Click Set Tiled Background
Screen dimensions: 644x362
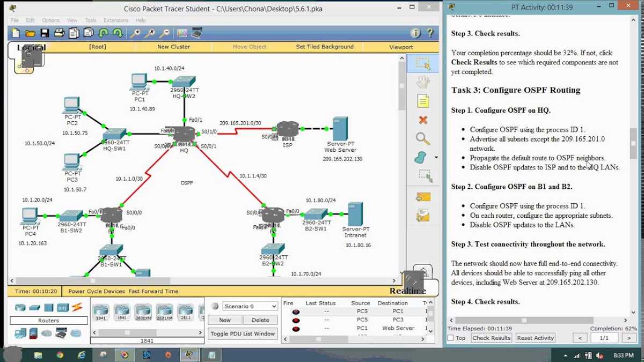point(325,47)
